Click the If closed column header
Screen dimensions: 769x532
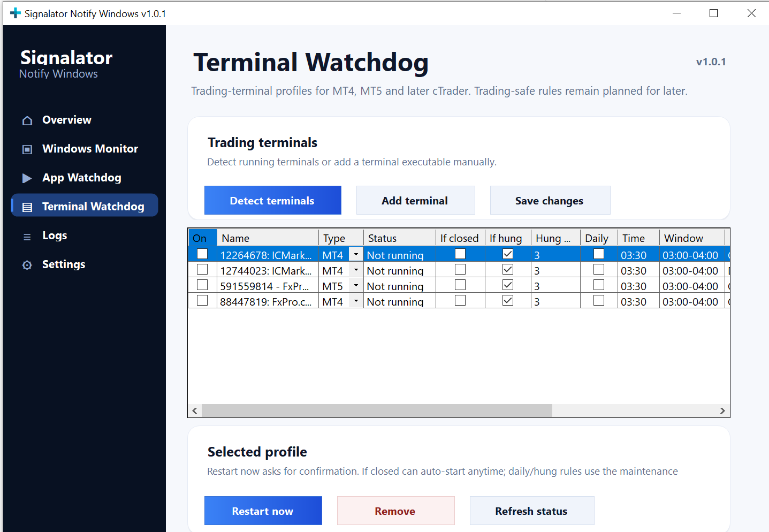click(460, 238)
